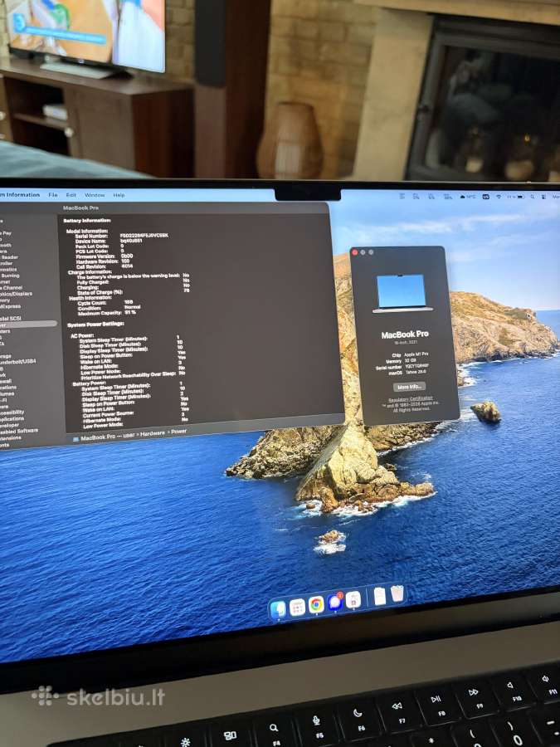The width and height of the screenshot is (560, 747).
Task: Select Fibre Channel in the sidebar
Action: click(12, 288)
